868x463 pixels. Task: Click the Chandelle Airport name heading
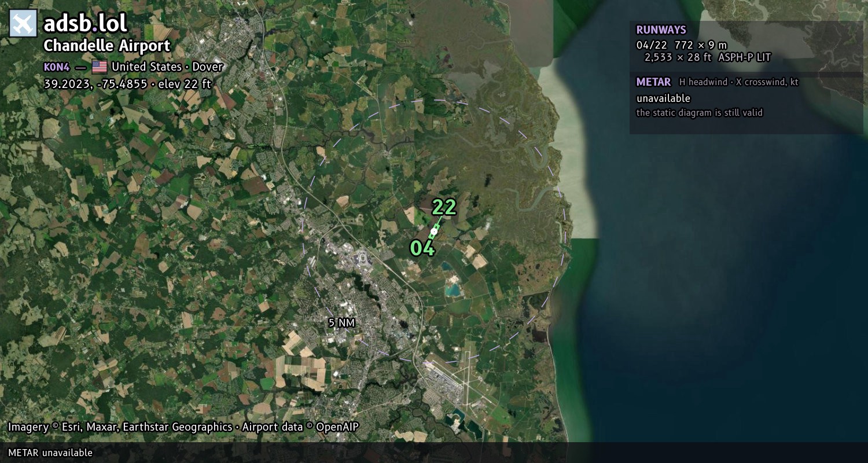107,46
